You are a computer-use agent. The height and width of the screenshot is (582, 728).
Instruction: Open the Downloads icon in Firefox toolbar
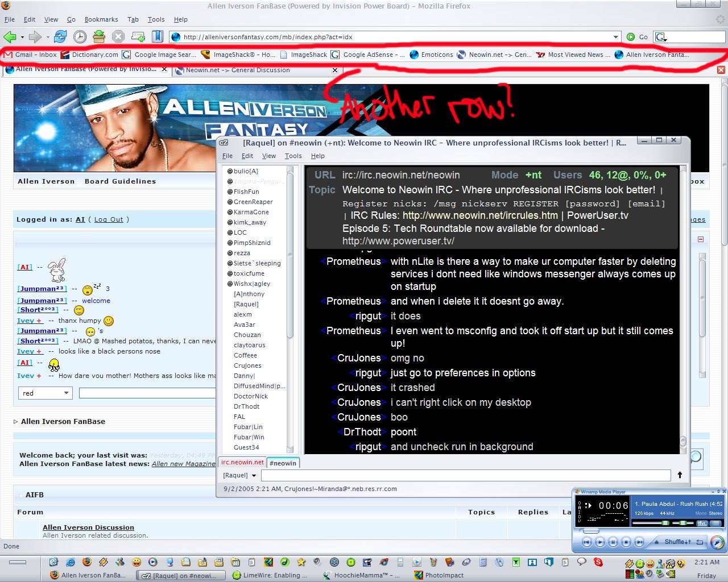tap(99, 37)
